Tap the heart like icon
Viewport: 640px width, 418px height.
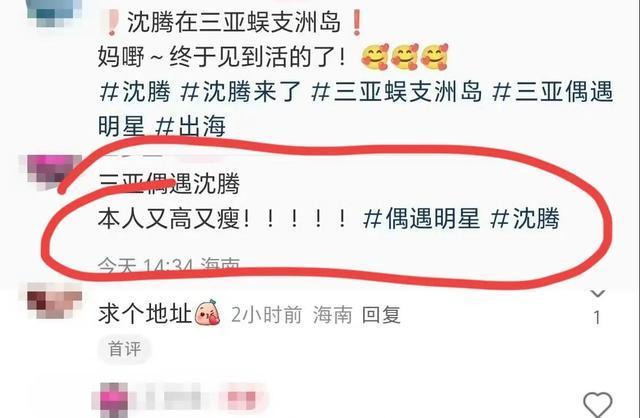598,404
